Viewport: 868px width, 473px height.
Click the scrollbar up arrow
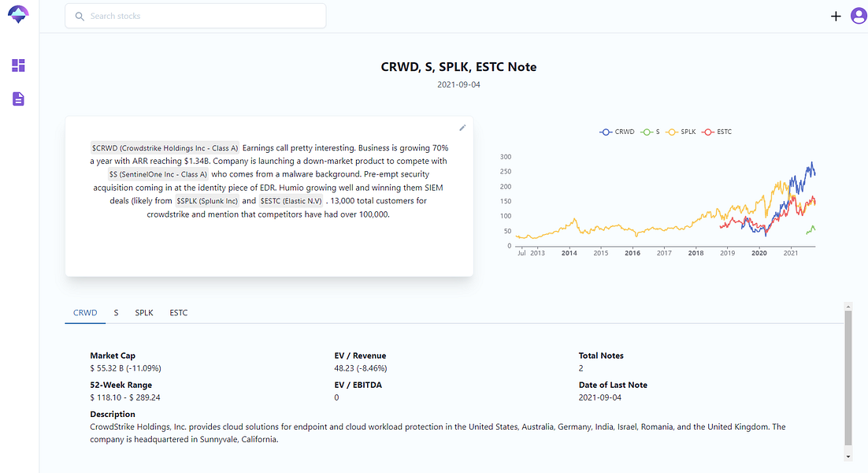tap(848, 307)
